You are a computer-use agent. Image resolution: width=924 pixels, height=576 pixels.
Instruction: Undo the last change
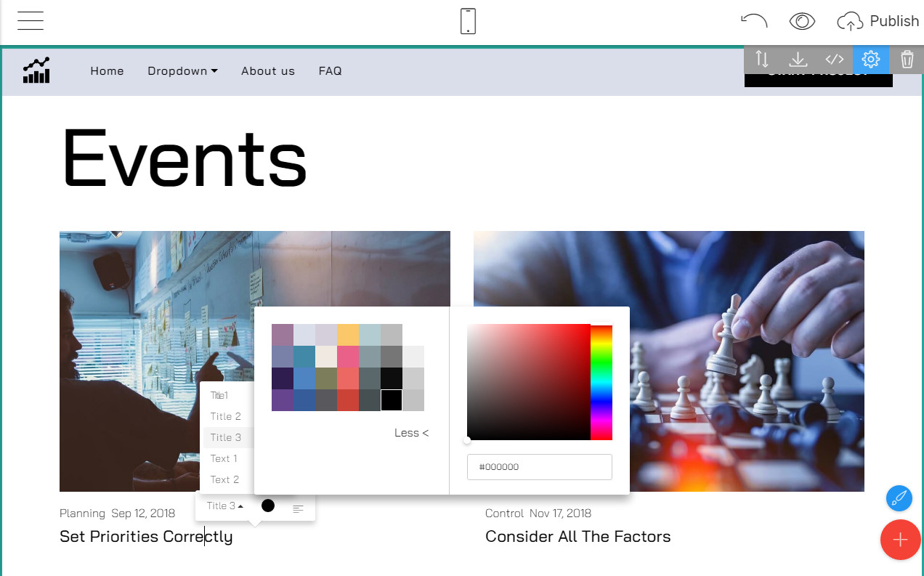click(x=754, y=21)
